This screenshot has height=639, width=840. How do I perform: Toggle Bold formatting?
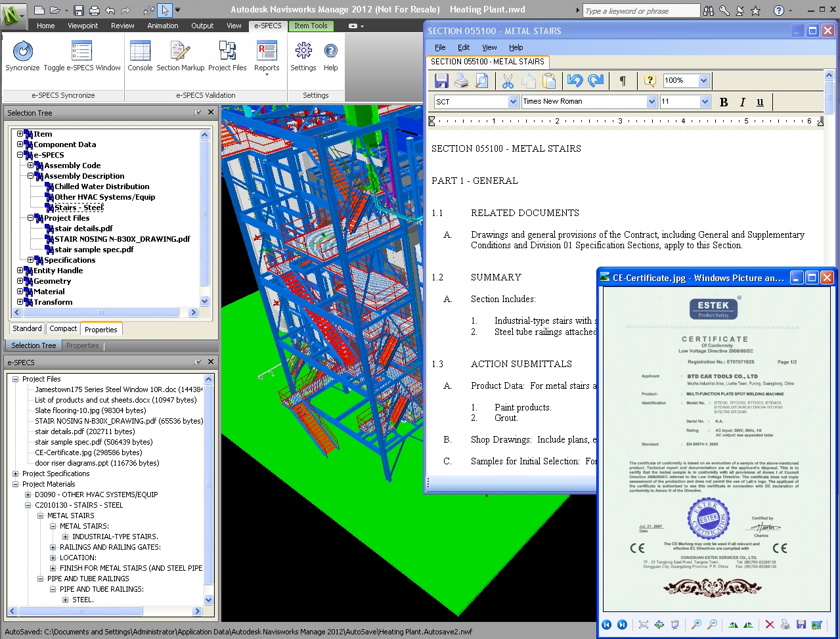(724, 102)
